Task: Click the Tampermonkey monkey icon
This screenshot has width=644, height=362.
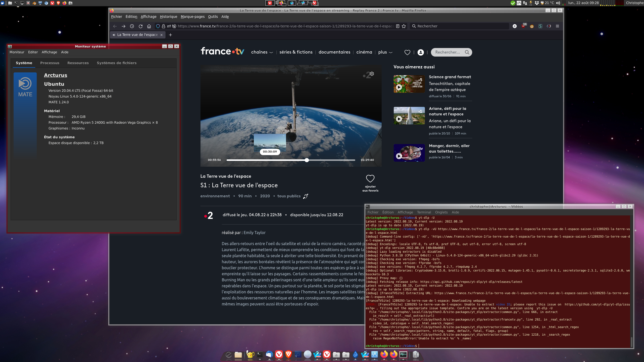Action: click(532, 26)
